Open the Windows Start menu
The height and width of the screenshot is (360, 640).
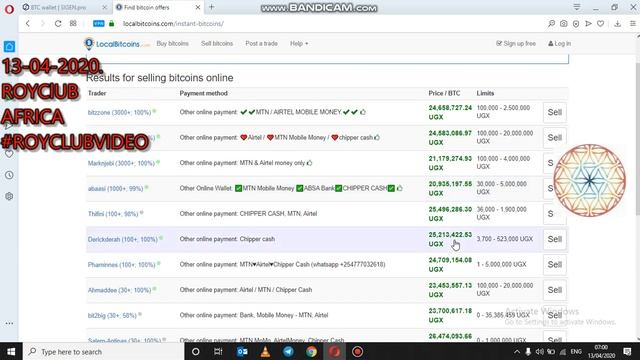click(x=11, y=351)
